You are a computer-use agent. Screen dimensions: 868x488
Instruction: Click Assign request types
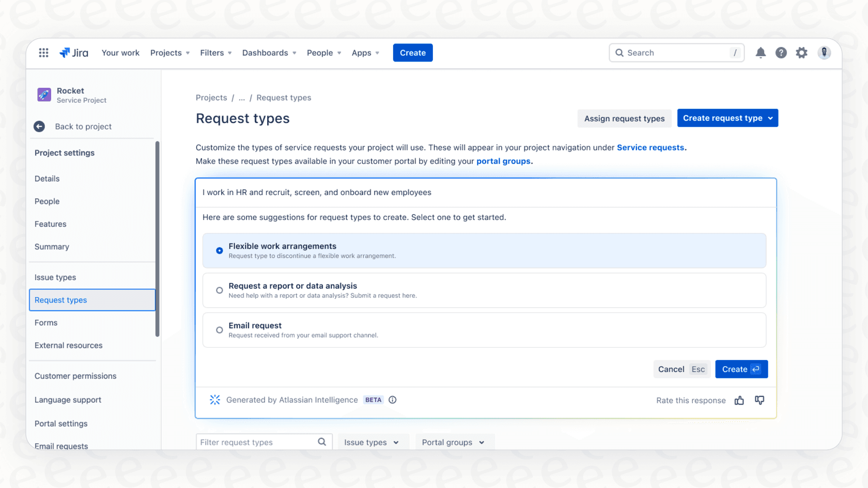pyautogui.click(x=624, y=118)
